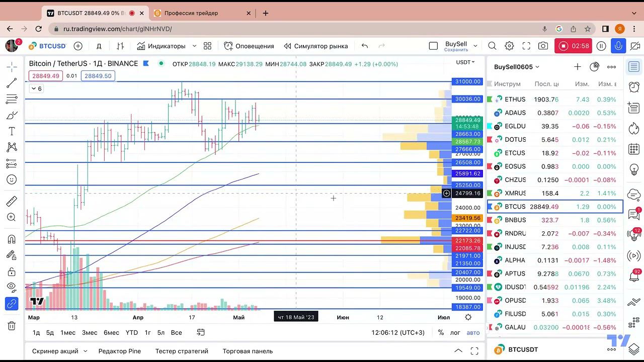Open chart scale settings gear on time axis
Viewport: 644px width, 362px height.
coord(468,317)
